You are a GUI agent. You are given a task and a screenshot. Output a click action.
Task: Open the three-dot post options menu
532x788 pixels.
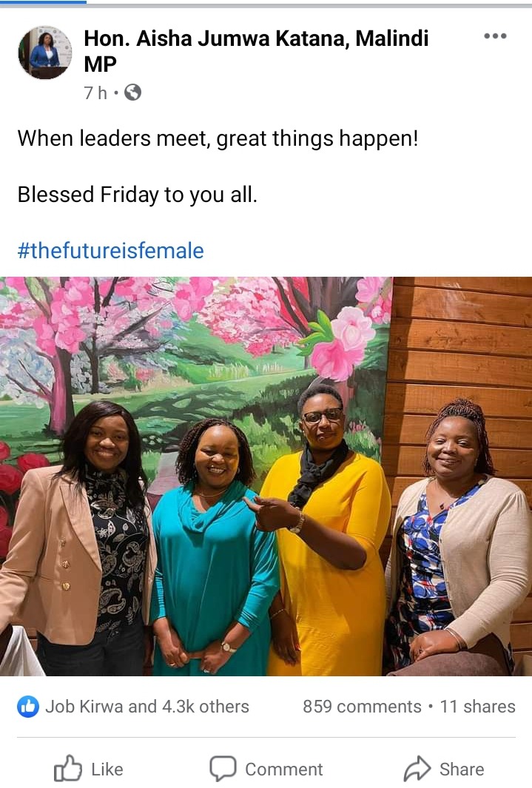tap(495, 36)
